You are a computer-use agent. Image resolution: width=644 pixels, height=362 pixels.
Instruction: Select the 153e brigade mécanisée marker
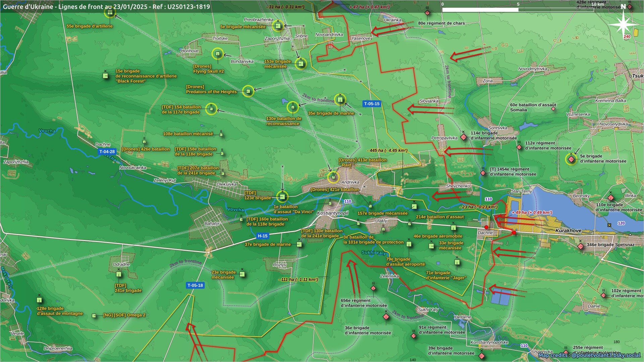pos(301,63)
